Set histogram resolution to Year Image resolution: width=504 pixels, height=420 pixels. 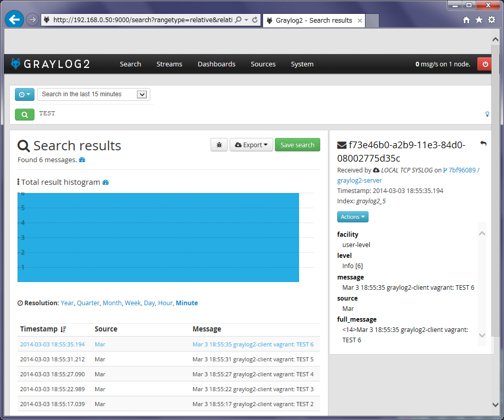(x=67, y=303)
